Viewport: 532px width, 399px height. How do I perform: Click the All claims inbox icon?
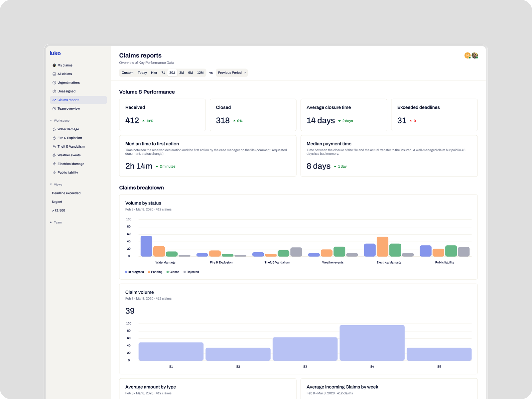pyautogui.click(x=54, y=74)
